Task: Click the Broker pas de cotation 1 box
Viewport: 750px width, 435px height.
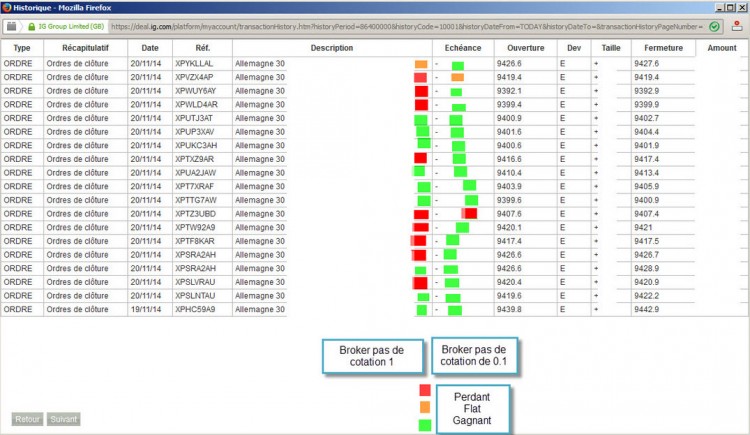Action: point(372,356)
